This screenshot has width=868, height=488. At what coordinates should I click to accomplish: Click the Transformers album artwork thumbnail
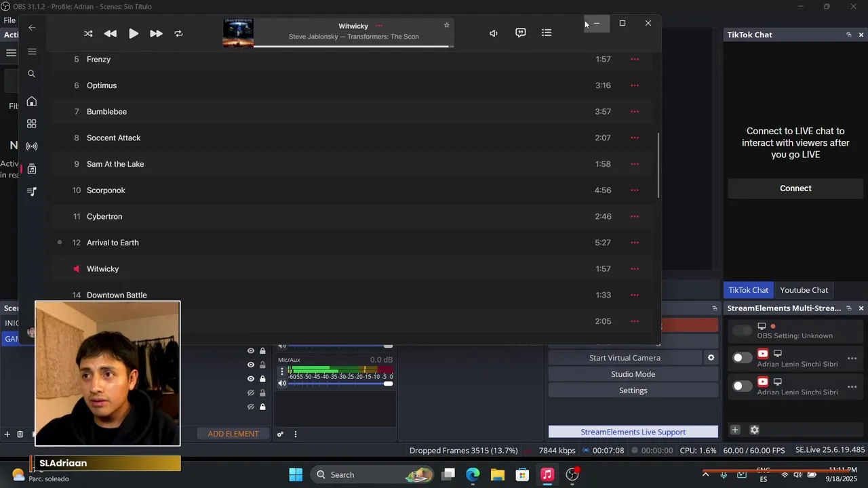[x=238, y=33]
